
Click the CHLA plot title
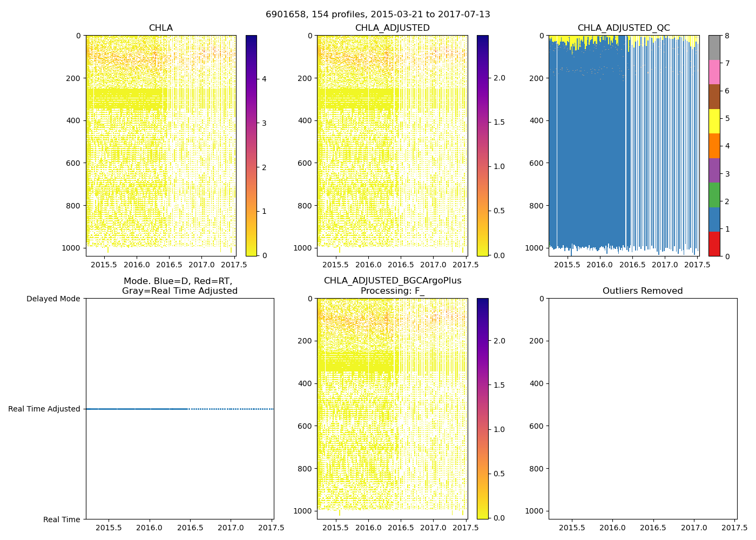[160, 28]
